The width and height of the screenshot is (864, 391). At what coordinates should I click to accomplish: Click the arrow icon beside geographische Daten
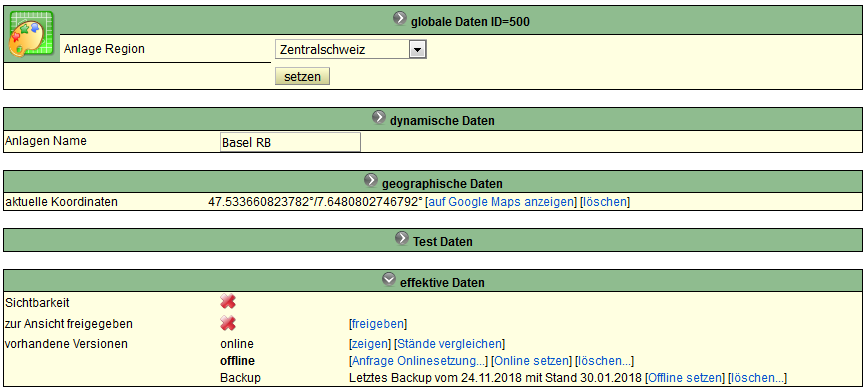click(x=371, y=180)
